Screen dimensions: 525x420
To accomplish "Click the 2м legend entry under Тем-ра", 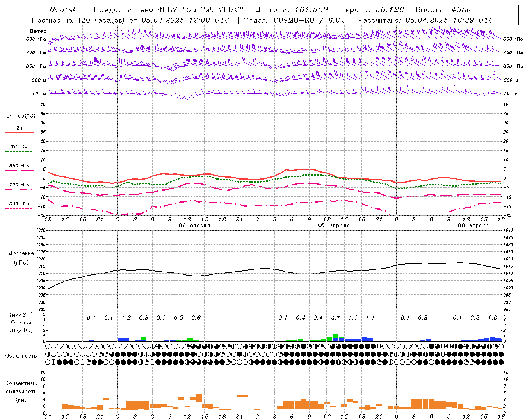I will (19, 128).
